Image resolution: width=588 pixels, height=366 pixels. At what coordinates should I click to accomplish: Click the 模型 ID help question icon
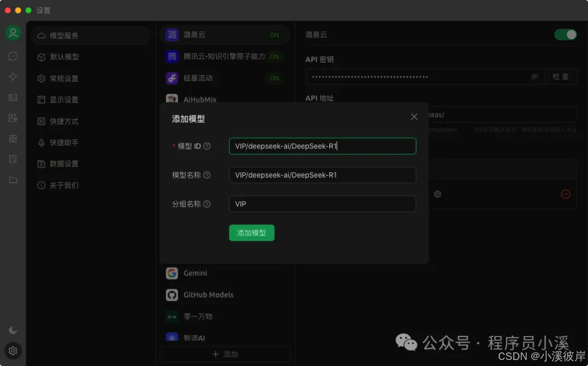click(x=207, y=146)
